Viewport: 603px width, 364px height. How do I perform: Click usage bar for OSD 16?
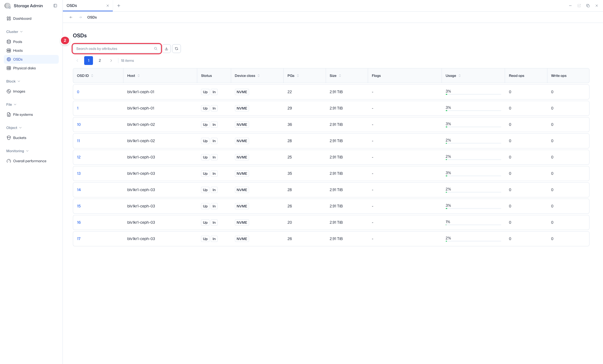coord(473,225)
